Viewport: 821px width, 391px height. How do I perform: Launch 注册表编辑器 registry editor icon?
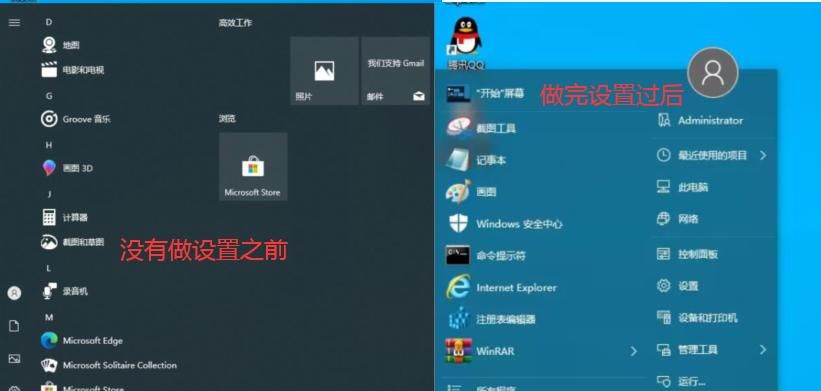[459, 319]
